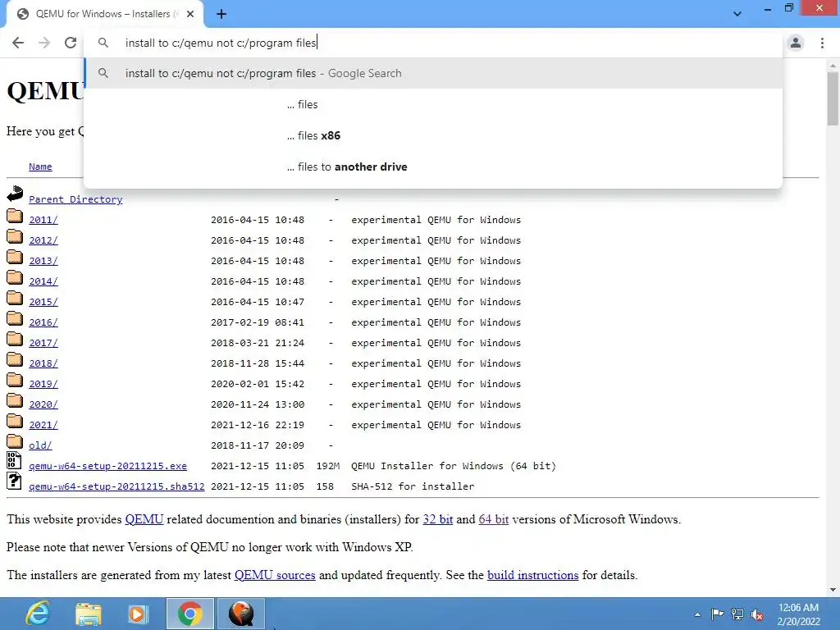This screenshot has height=630, width=840.
Task: Open the 2011/ folder link
Action: pos(43,220)
